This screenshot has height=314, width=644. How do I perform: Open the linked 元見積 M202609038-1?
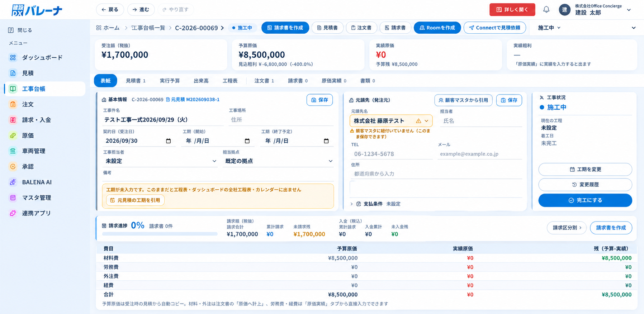point(193,100)
